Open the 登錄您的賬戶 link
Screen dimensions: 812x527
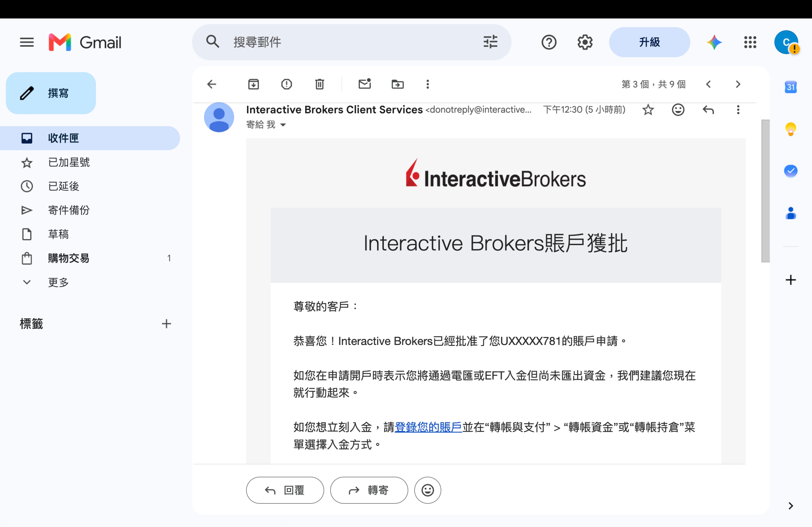(428, 427)
